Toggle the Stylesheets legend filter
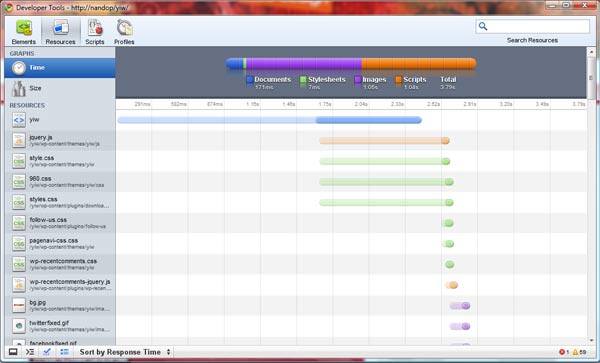 pyautogui.click(x=323, y=80)
